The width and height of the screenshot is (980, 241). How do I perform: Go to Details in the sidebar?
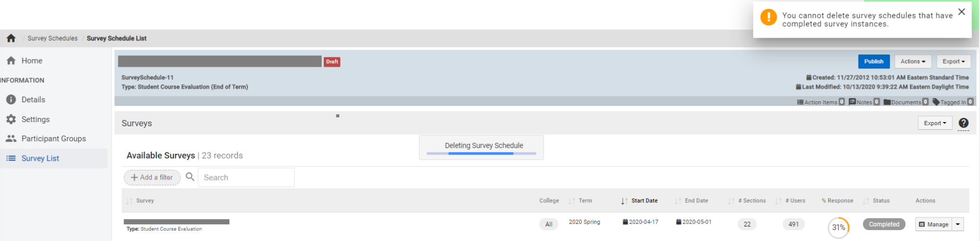tap(33, 100)
